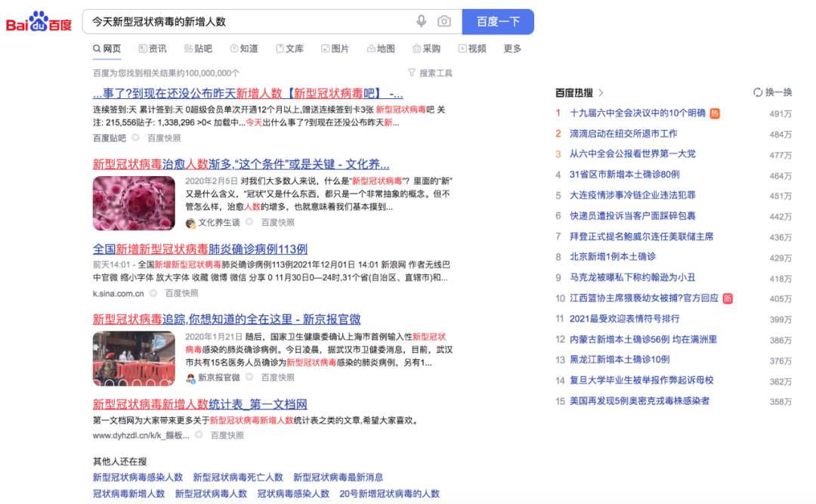The height and width of the screenshot is (504, 816).
Task: Open hot topic 拜登正式提名鲍威尔连任美联储主席
Action: [x=641, y=237]
